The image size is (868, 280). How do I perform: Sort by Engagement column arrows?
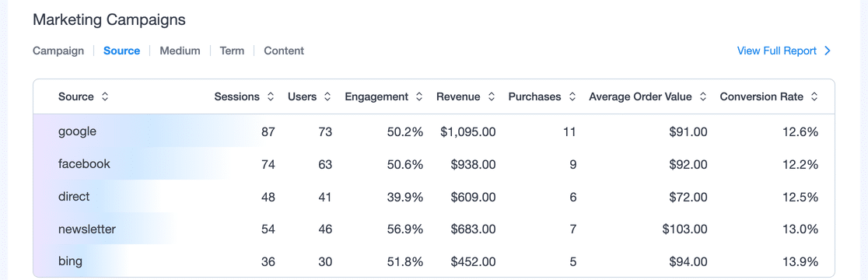tap(419, 97)
